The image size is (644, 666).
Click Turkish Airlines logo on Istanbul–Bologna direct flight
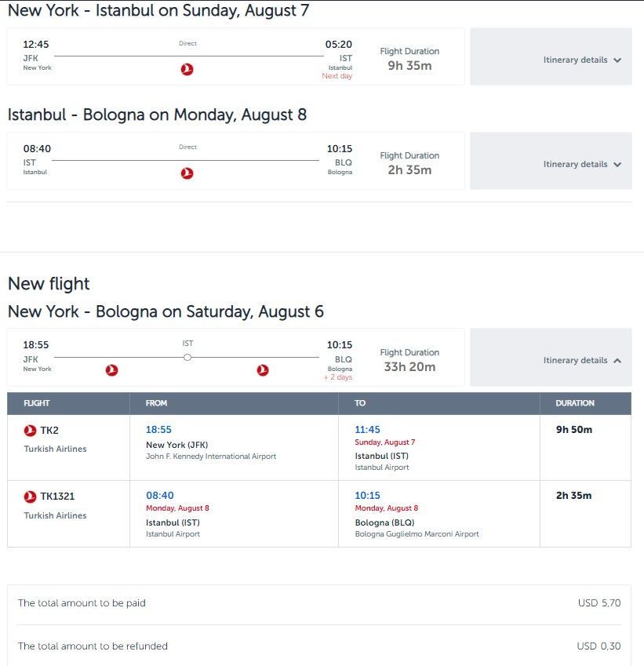pyautogui.click(x=187, y=173)
